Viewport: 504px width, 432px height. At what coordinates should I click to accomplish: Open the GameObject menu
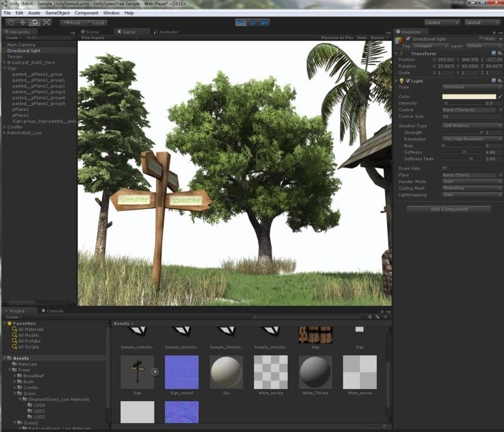coord(57,13)
